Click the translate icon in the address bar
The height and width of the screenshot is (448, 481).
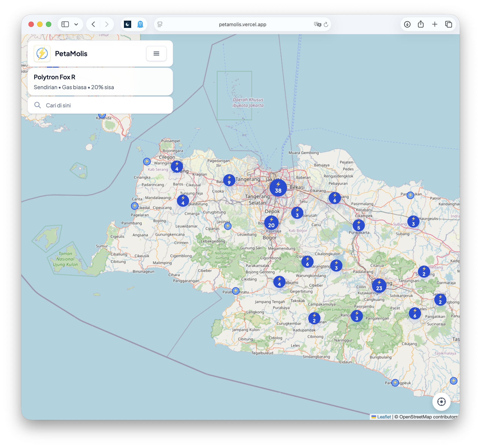click(318, 24)
